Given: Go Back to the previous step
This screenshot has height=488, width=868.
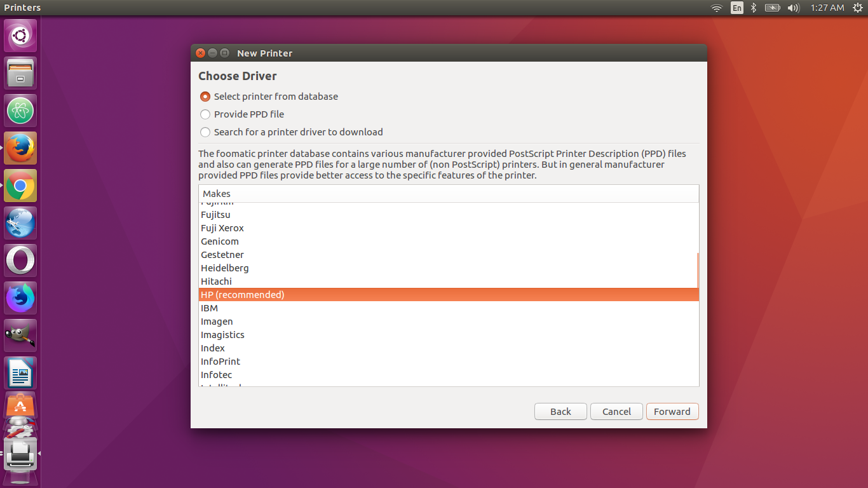Looking at the screenshot, I should [x=560, y=412].
